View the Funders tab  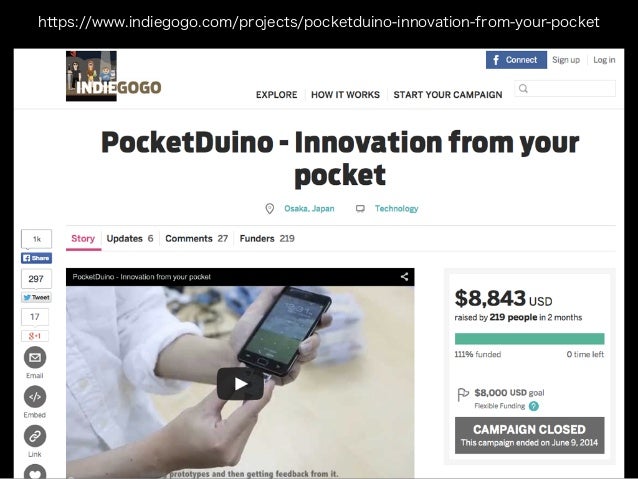[267, 238]
